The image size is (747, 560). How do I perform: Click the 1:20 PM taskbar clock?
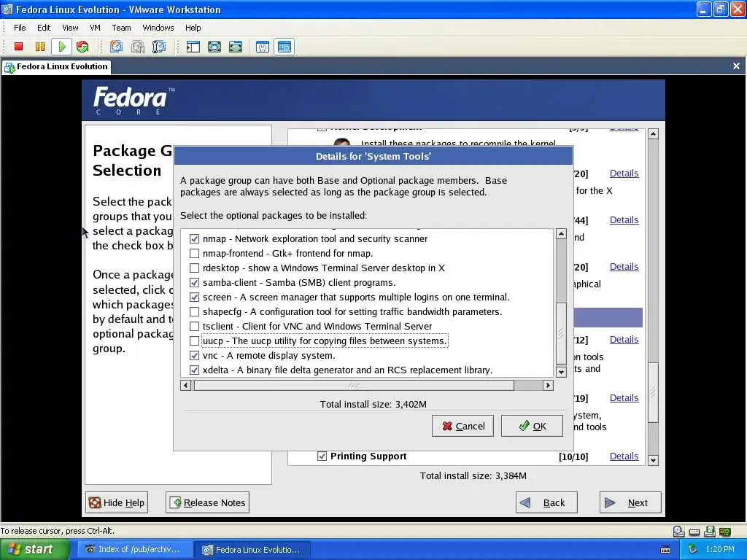pyautogui.click(x=720, y=550)
